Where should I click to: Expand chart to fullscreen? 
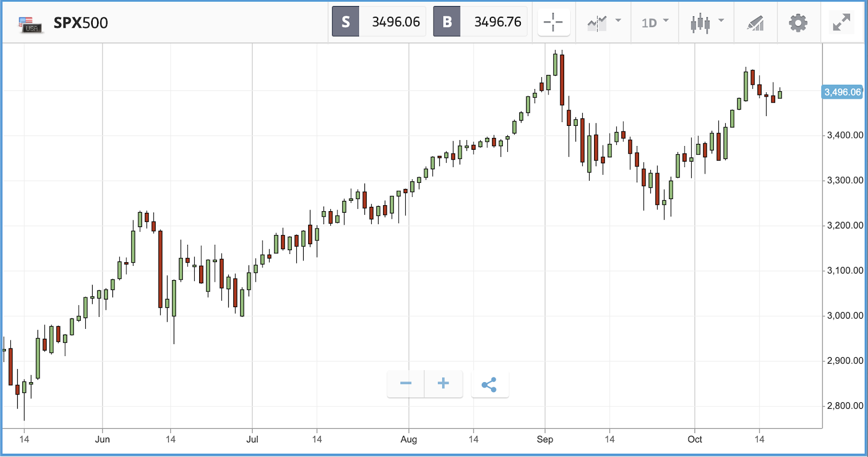pyautogui.click(x=841, y=22)
